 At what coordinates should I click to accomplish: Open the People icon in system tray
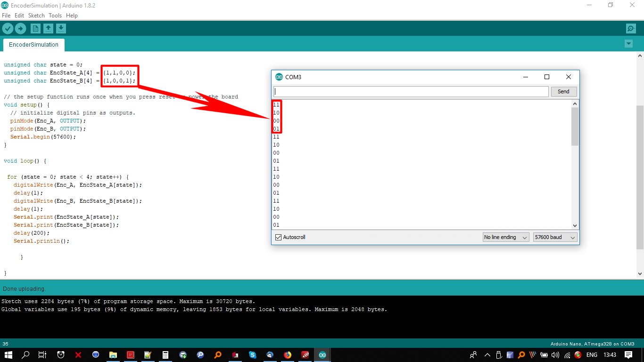point(473,355)
